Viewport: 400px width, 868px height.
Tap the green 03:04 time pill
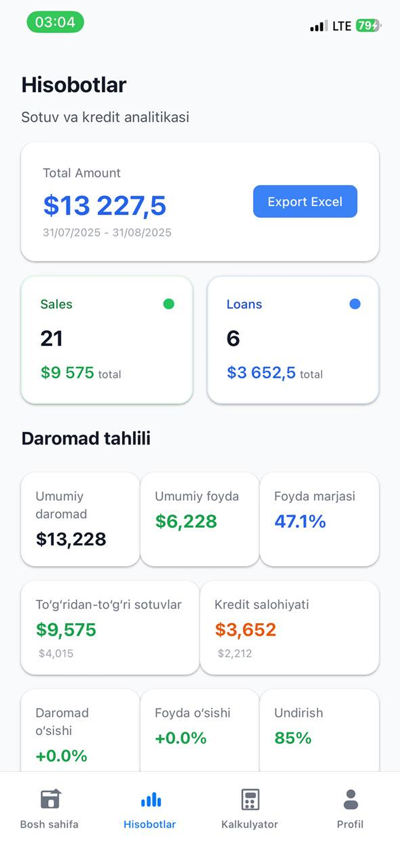tap(55, 22)
